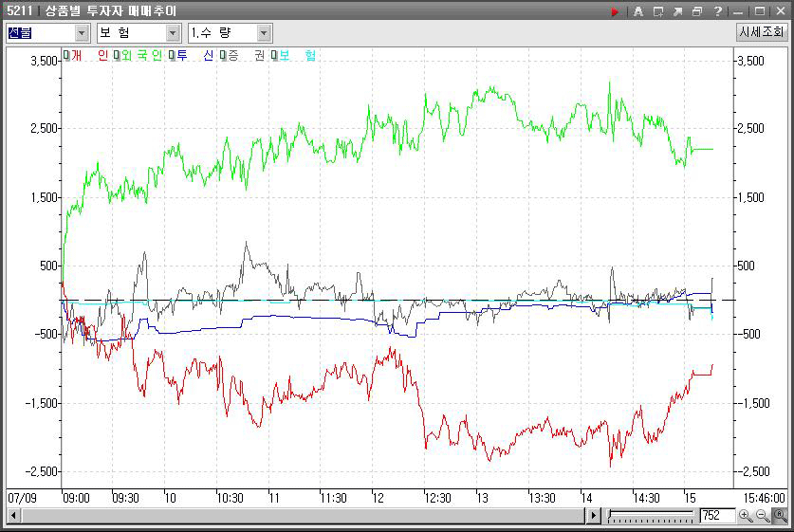Open help with the question mark icon
Image resolution: width=794 pixels, height=532 pixels.
pos(717,11)
